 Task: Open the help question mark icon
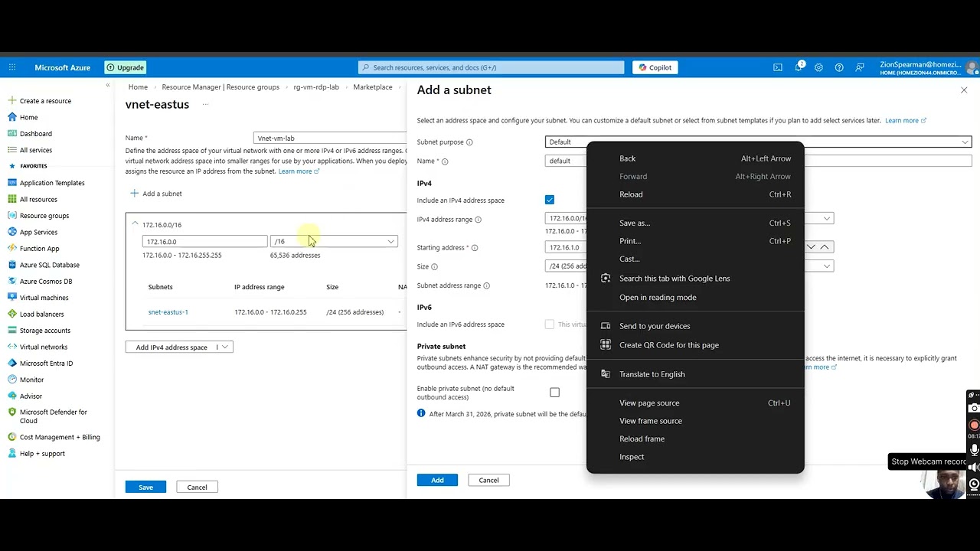(x=839, y=67)
